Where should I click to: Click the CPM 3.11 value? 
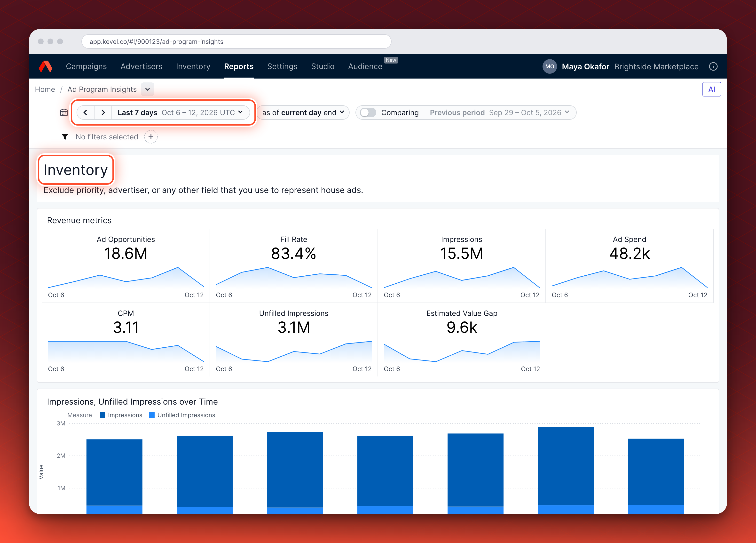click(x=126, y=327)
